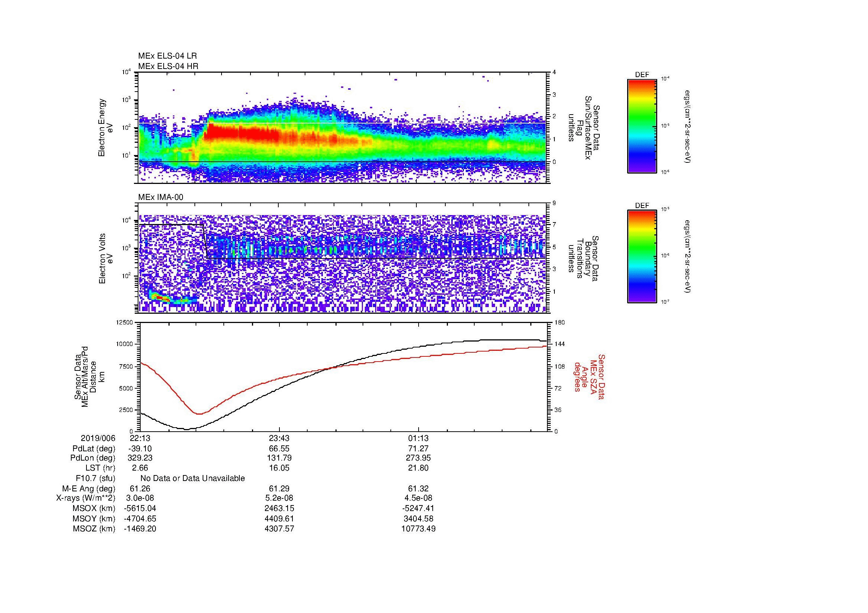Click the time tick label '23:43'
The image size is (868, 613).
279,438
